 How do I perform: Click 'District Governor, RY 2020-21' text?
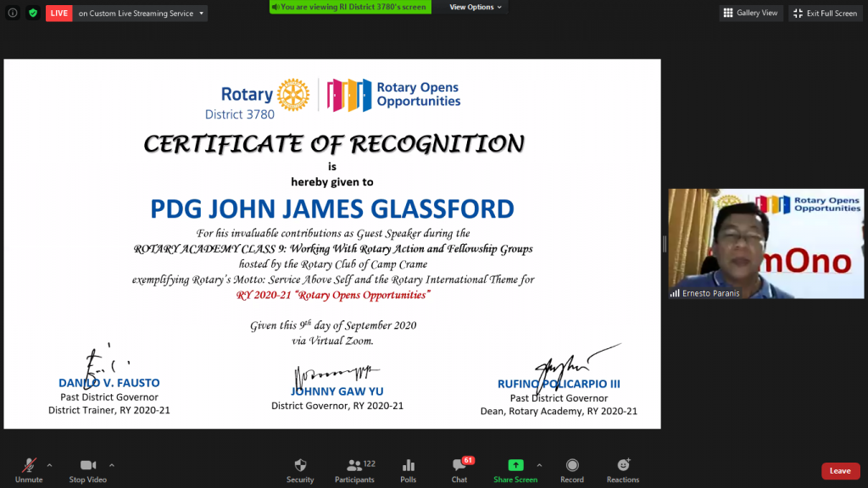pos(337,406)
